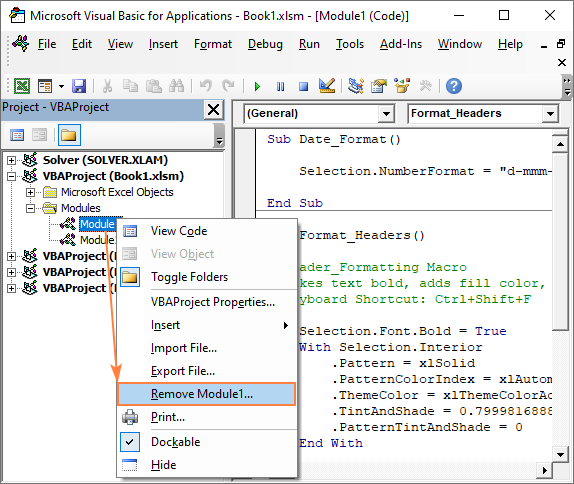
Task: Toggle Folders button in Project pane
Action: click(69, 135)
